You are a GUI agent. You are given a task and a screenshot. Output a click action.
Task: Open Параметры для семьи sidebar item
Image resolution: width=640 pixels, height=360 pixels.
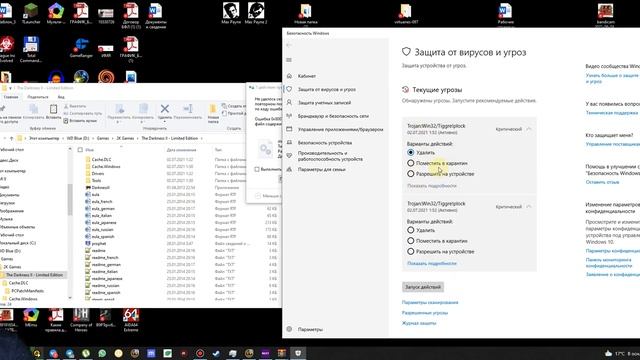pos(322,169)
